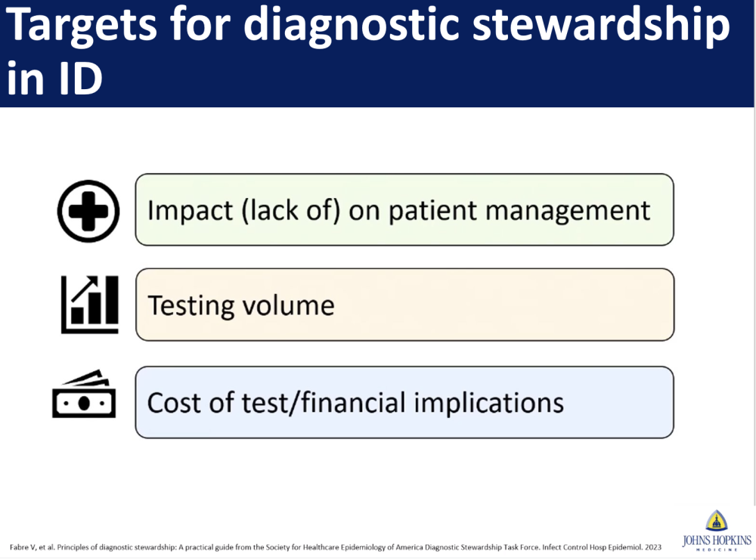Select the Impact on patient management box
Image resolution: width=756 pixels, height=560 pixels.
[x=404, y=209]
